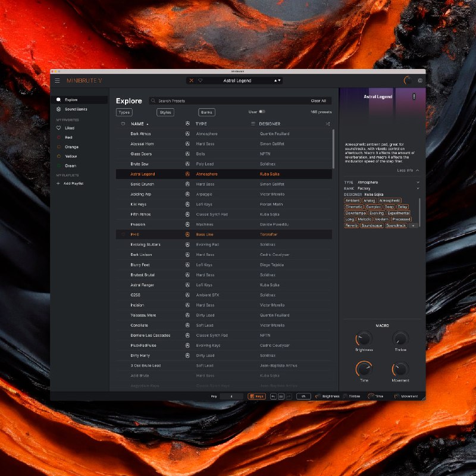Open the hamburger main menu
The height and width of the screenshot is (476, 476).
tap(57, 80)
